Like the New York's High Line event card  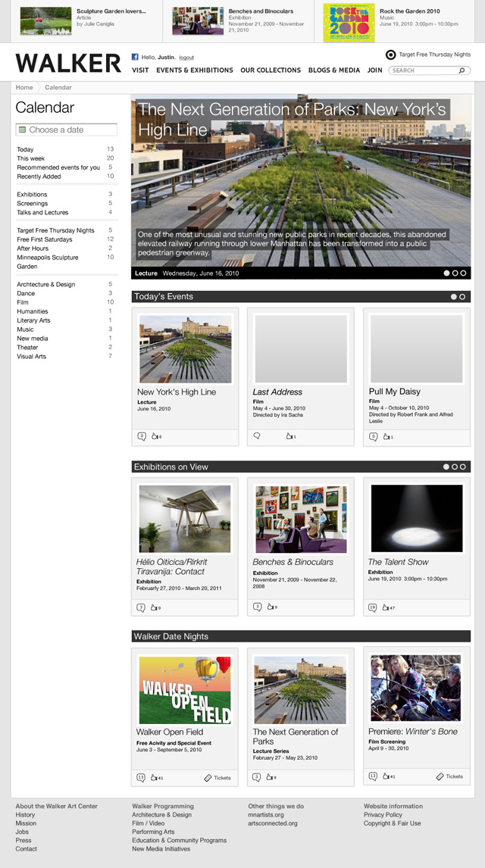pyautogui.click(x=155, y=437)
